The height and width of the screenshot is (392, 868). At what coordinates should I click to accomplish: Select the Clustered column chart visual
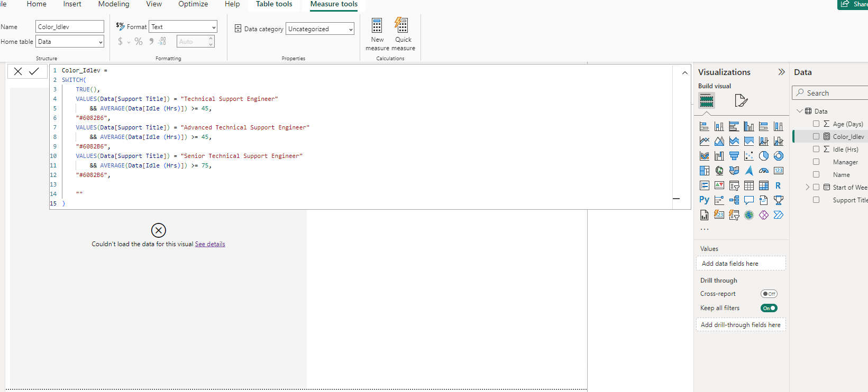click(748, 126)
